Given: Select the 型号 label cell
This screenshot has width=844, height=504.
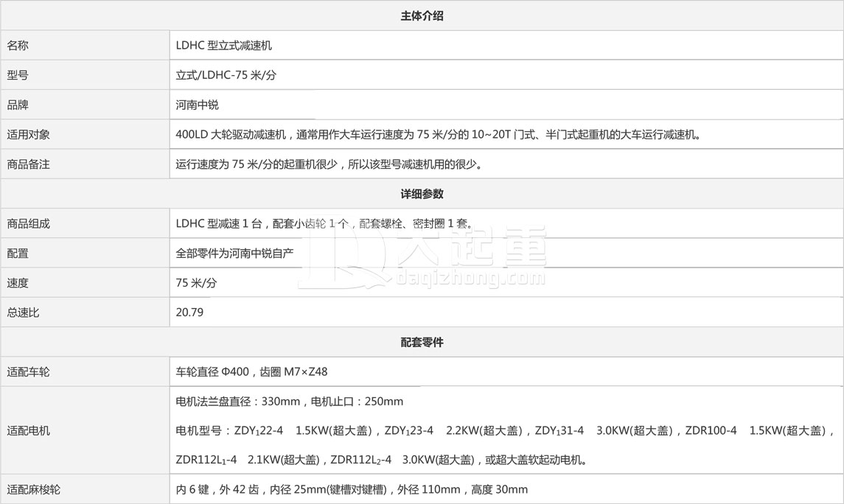Looking at the screenshot, I should click(85, 74).
